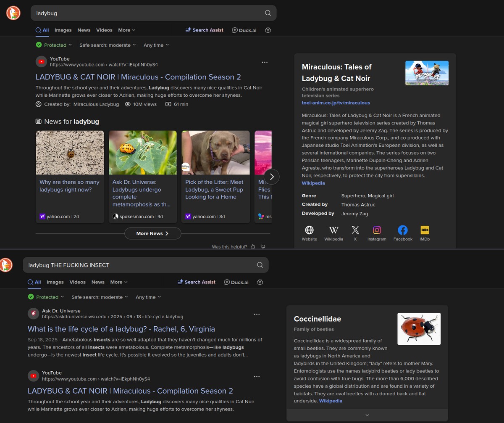Click the DuckDuckGo logo
This screenshot has width=504, height=423.
click(13, 13)
